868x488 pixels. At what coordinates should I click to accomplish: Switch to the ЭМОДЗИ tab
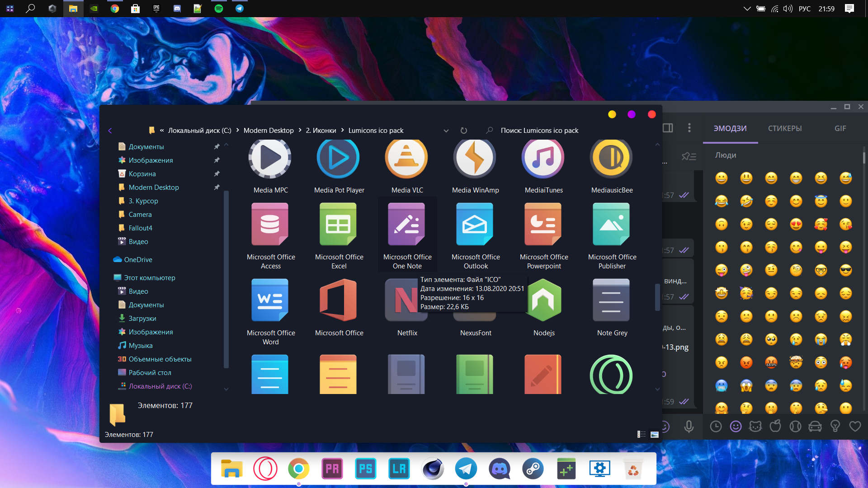pos(730,128)
